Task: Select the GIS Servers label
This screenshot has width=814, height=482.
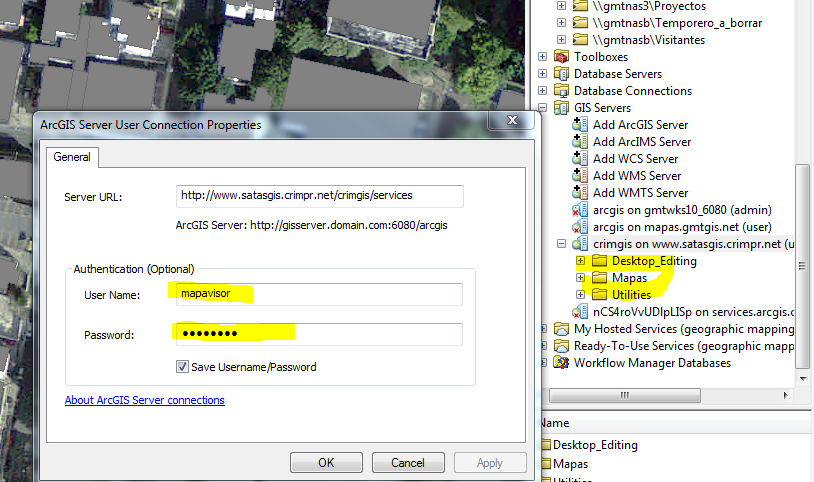Action: (603, 108)
